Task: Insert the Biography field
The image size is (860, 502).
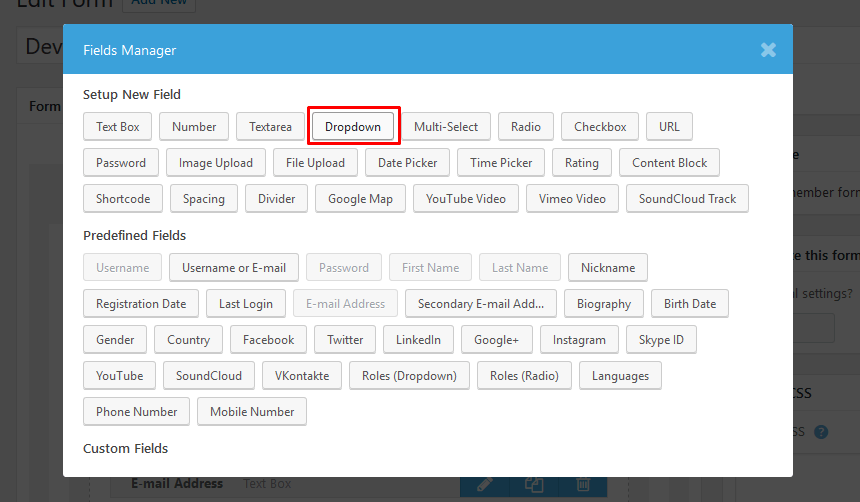Action: [x=604, y=304]
